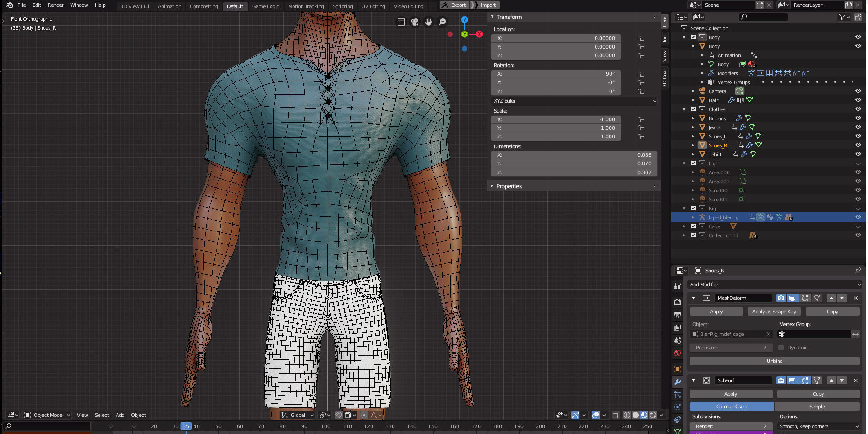Enable the Dynamic checkbox

click(781, 348)
